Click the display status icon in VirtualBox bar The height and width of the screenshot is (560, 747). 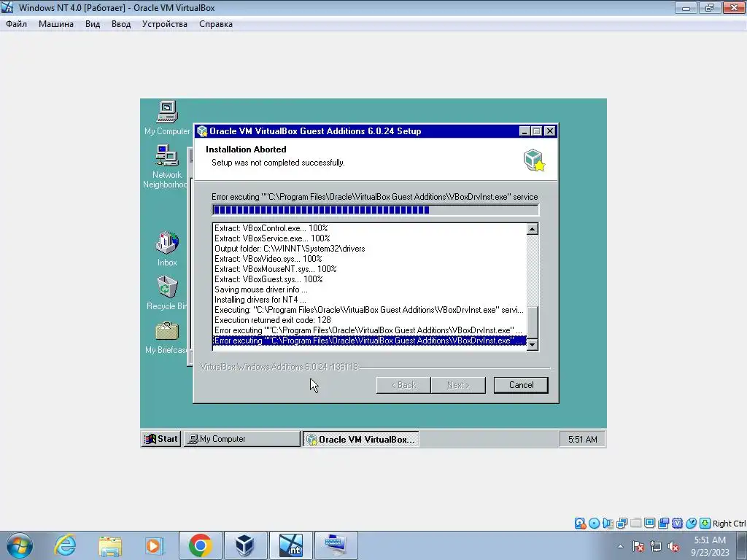tap(649, 524)
